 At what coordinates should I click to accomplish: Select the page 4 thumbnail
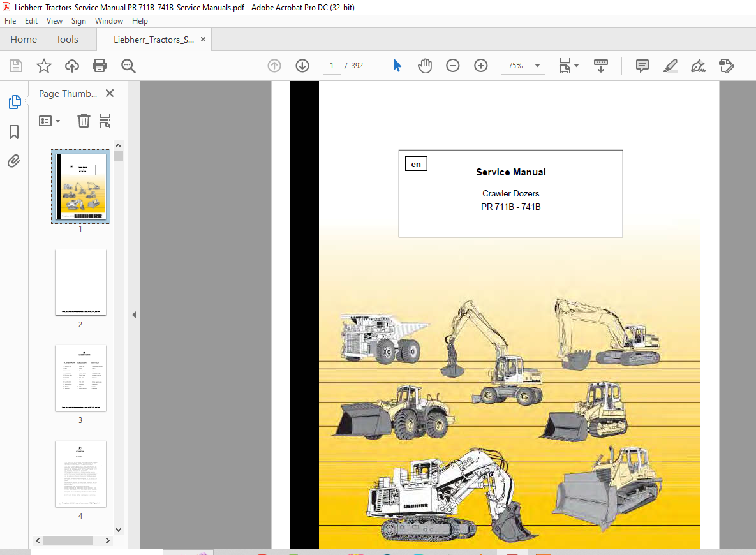(x=80, y=473)
